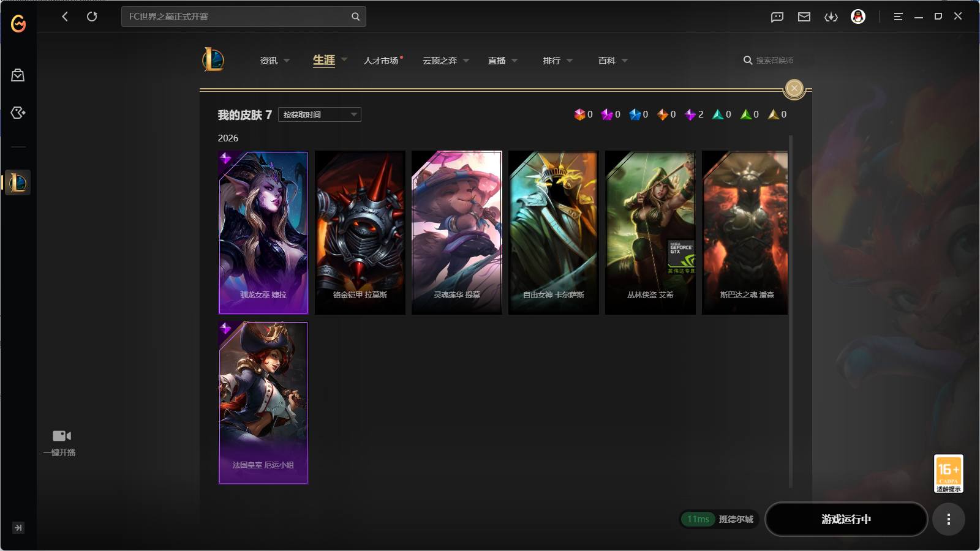The height and width of the screenshot is (551, 980).
Task: Click the 游戏运行中 button
Action: click(846, 519)
